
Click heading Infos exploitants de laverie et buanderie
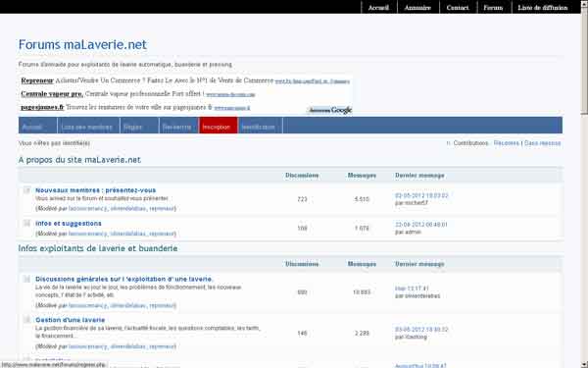tap(98, 248)
